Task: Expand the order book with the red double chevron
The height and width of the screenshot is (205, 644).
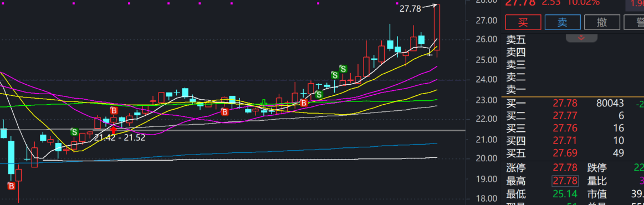Action: [x=581, y=38]
